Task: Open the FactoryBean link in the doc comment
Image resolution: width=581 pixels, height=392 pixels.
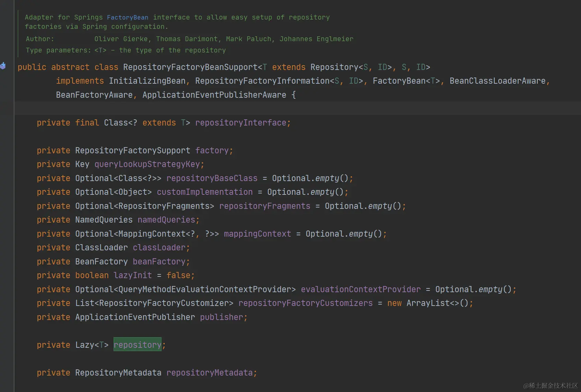Action: tap(128, 17)
